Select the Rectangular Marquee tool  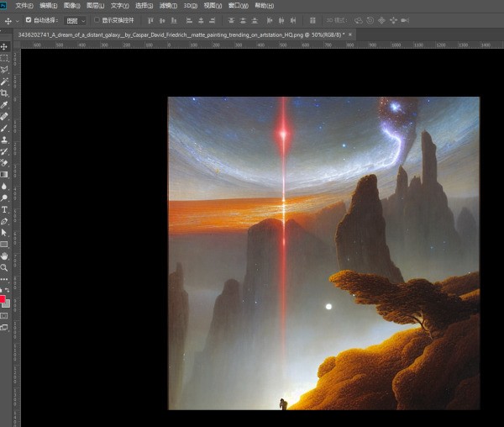coord(4,58)
